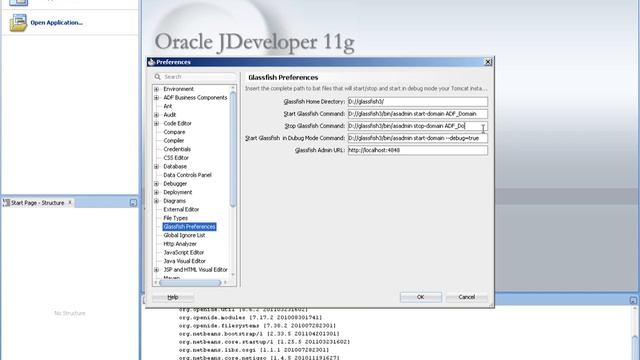Click the Help button in Preferences

click(173, 297)
